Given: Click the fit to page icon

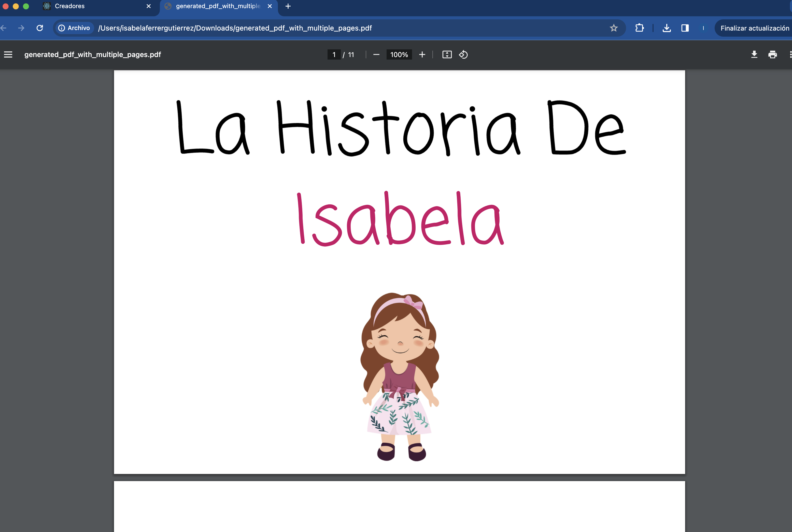Looking at the screenshot, I should tap(447, 55).
